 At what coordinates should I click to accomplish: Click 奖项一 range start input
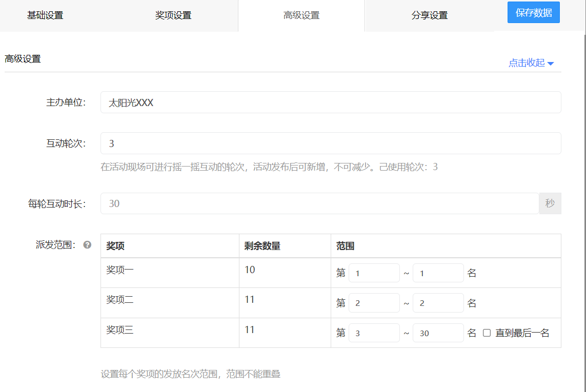click(x=374, y=273)
